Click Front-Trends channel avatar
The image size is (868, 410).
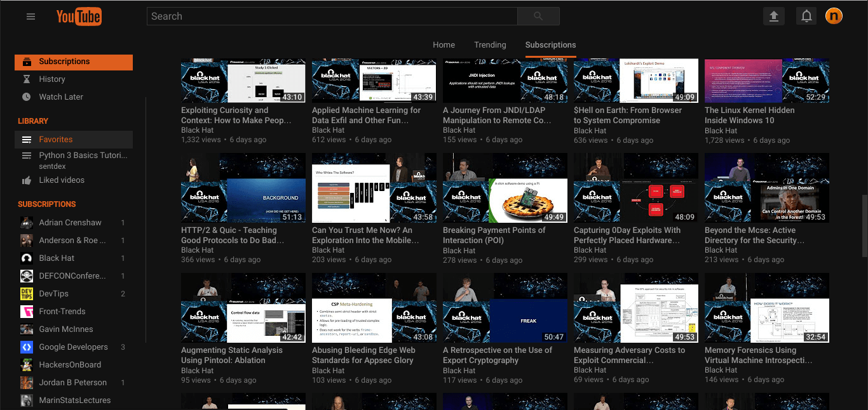27,312
